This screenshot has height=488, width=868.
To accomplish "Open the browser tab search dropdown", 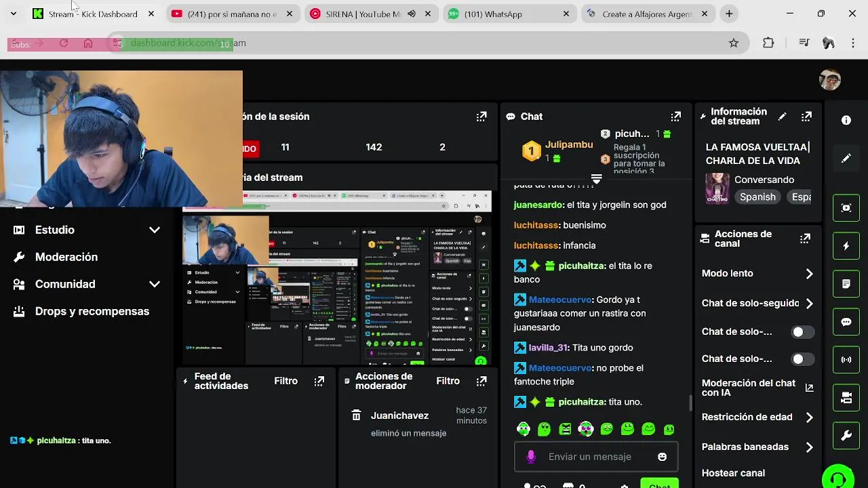I will tap(13, 14).
